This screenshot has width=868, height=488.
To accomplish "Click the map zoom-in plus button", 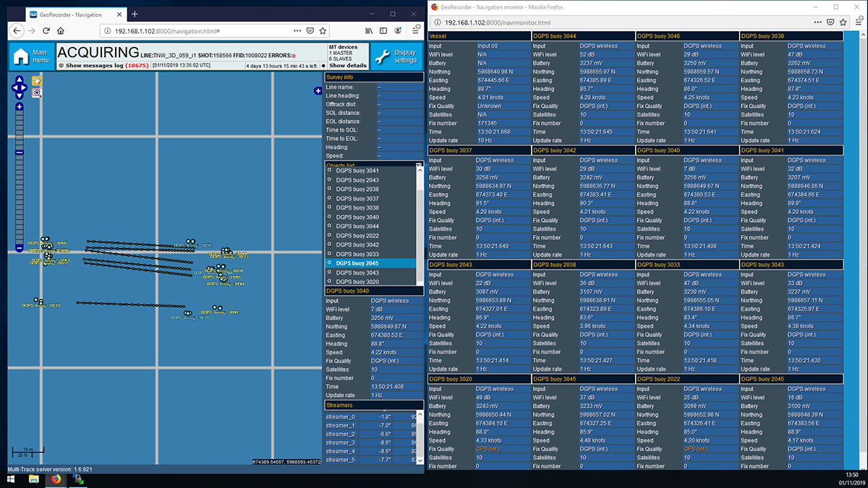I will (20, 107).
